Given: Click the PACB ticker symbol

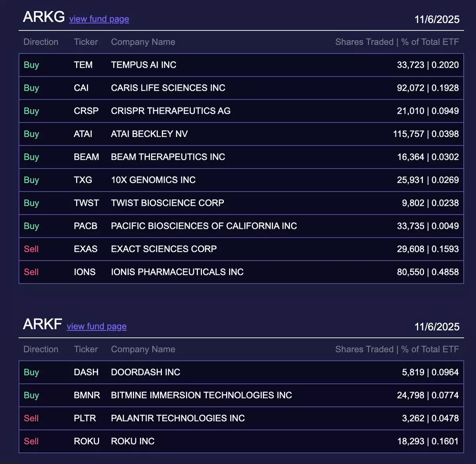Looking at the screenshot, I should [85, 226].
